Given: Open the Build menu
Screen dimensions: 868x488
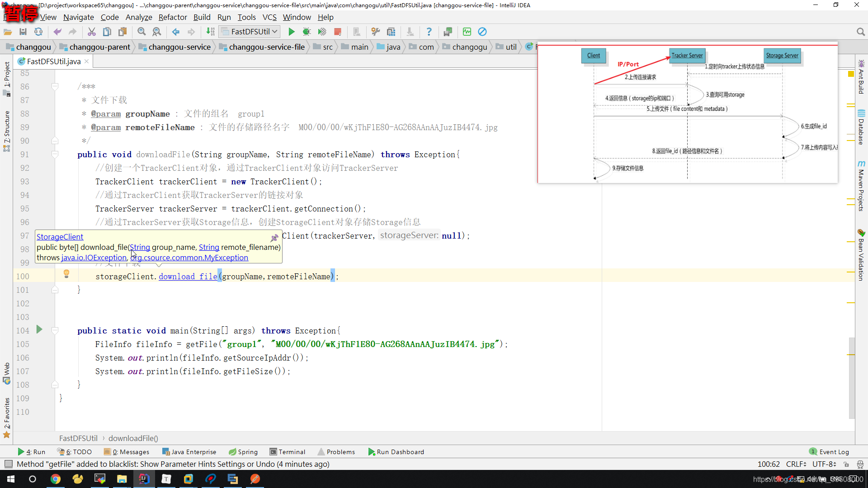Looking at the screenshot, I should tap(202, 17).
